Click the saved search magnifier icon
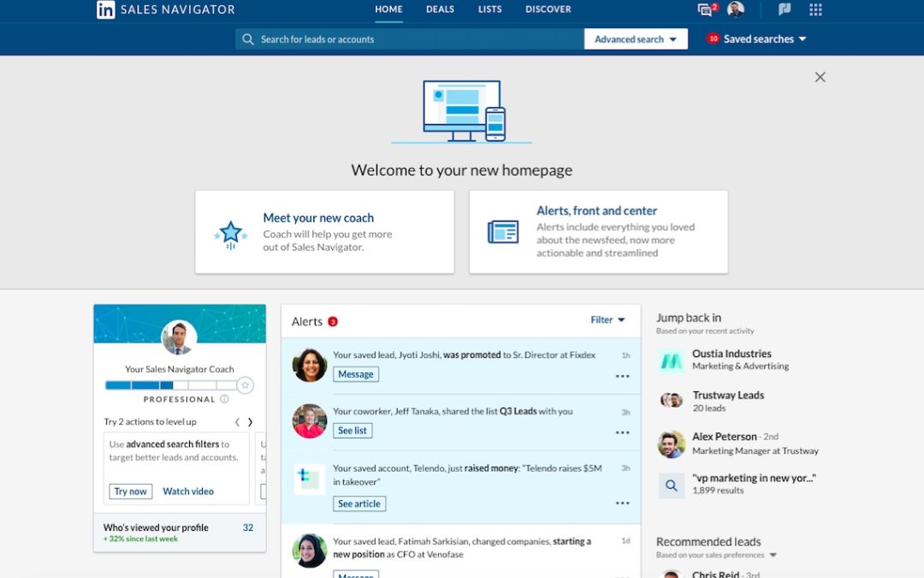The width and height of the screenshot is (924, 578). tap(672, 486)
